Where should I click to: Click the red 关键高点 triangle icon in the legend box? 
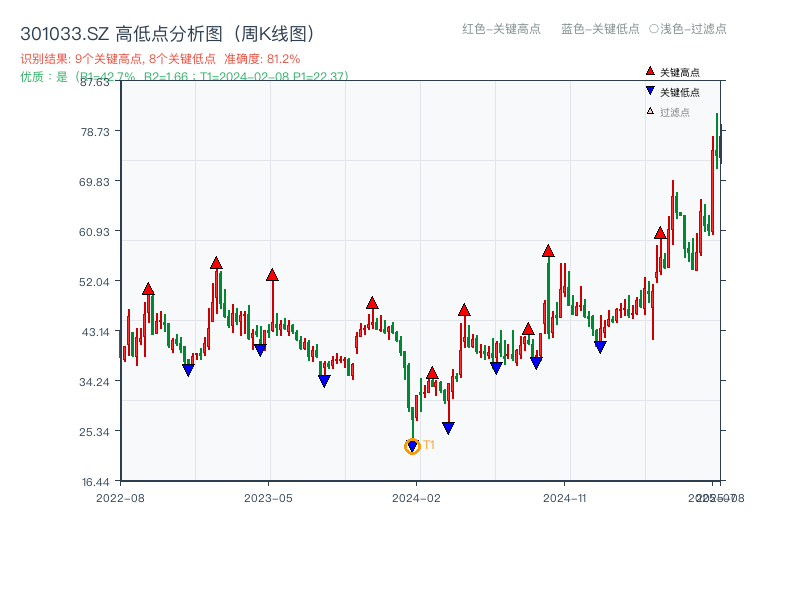649,70
